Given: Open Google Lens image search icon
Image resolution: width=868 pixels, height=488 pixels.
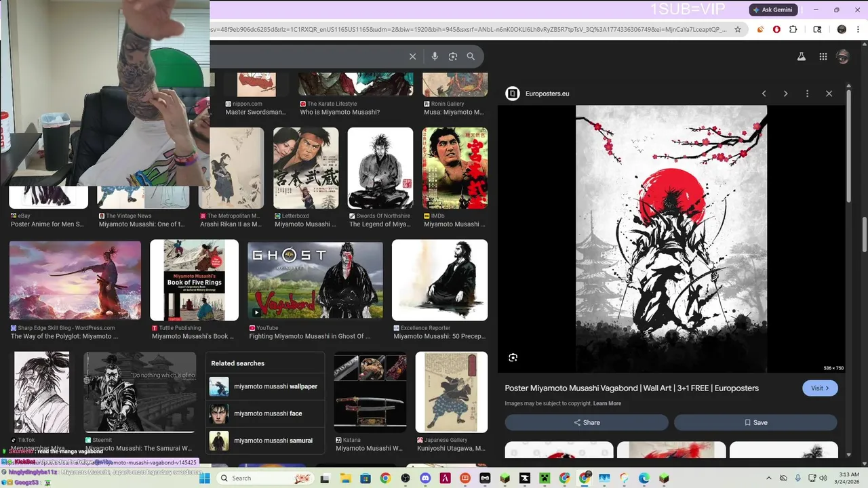Looking at the screenshot, I should tap(453, 56).
